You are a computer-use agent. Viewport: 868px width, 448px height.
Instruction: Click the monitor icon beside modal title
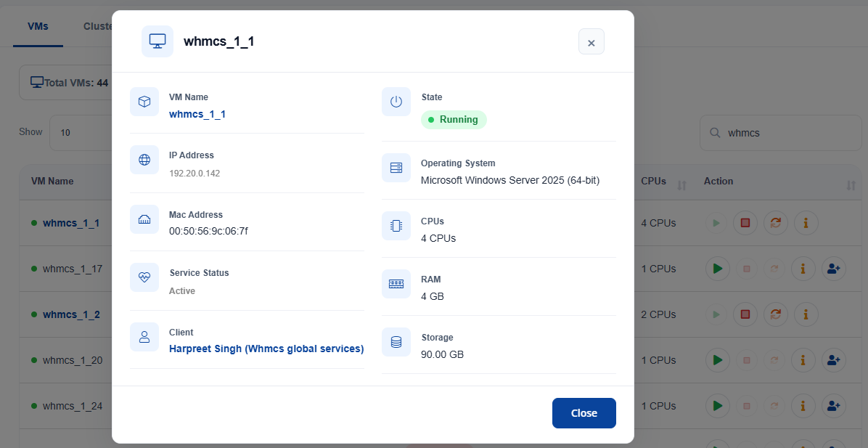(x=157, y=41)
